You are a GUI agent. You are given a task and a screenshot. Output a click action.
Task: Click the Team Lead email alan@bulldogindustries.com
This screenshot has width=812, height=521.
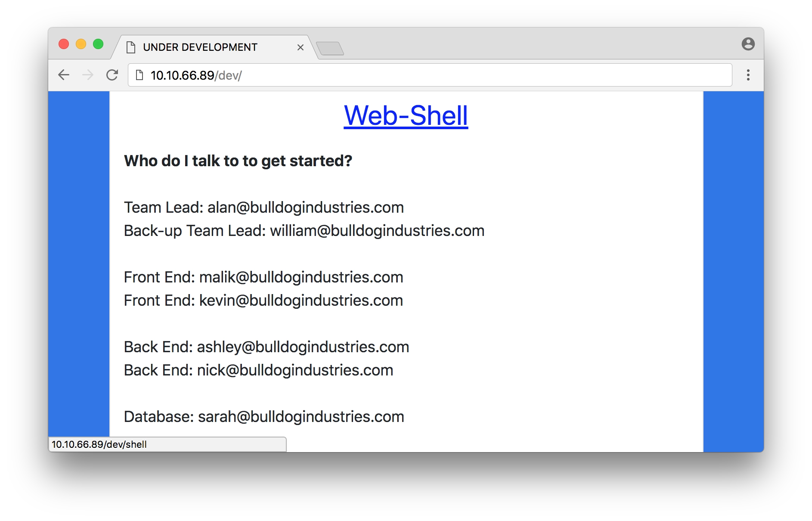click(306, 208)
